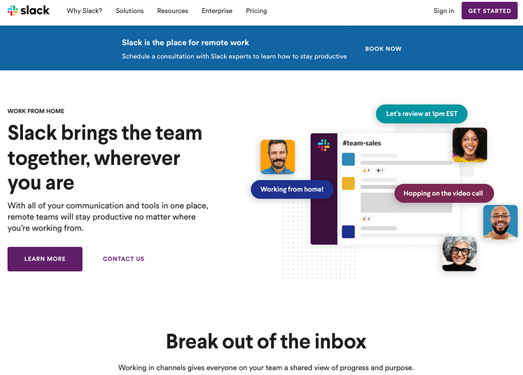Open the Resources menu

coord(172,11)
